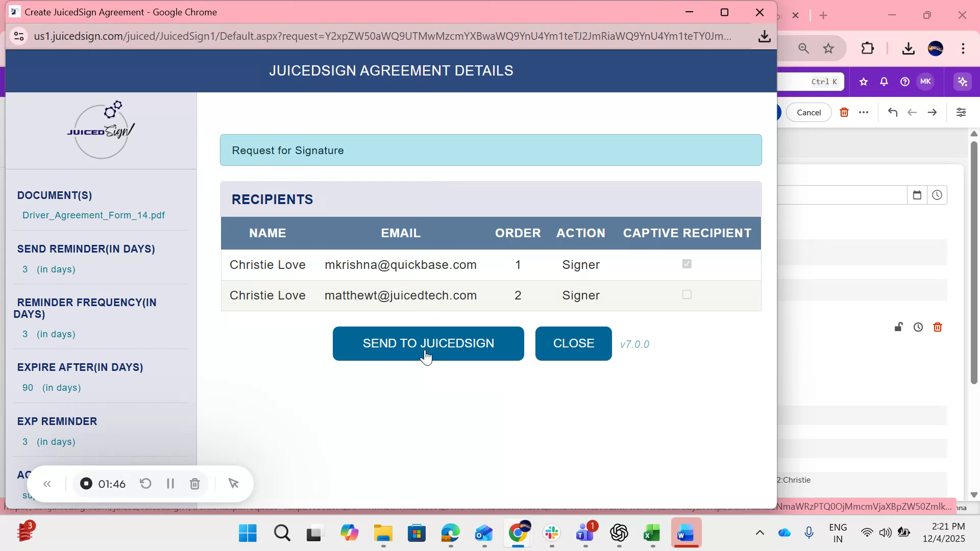Check captive recipient for matthewt@juicedtech.com
This screenshot has width=980, height=551.
687,294
